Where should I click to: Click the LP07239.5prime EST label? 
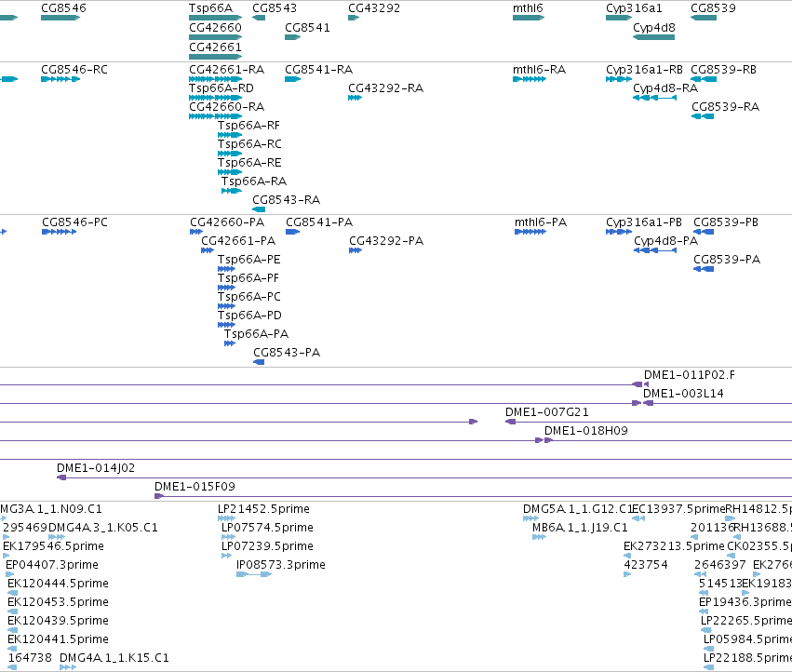(x=267, y=546)
